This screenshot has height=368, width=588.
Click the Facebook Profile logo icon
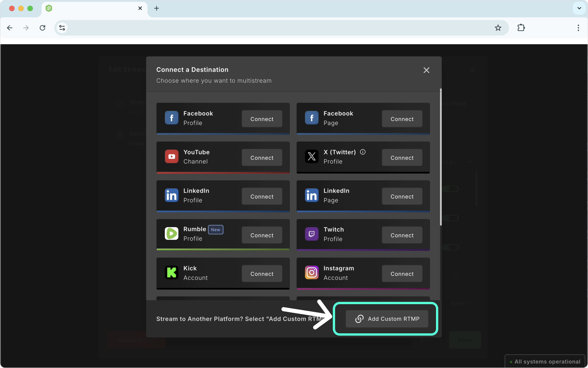[171, 118]
